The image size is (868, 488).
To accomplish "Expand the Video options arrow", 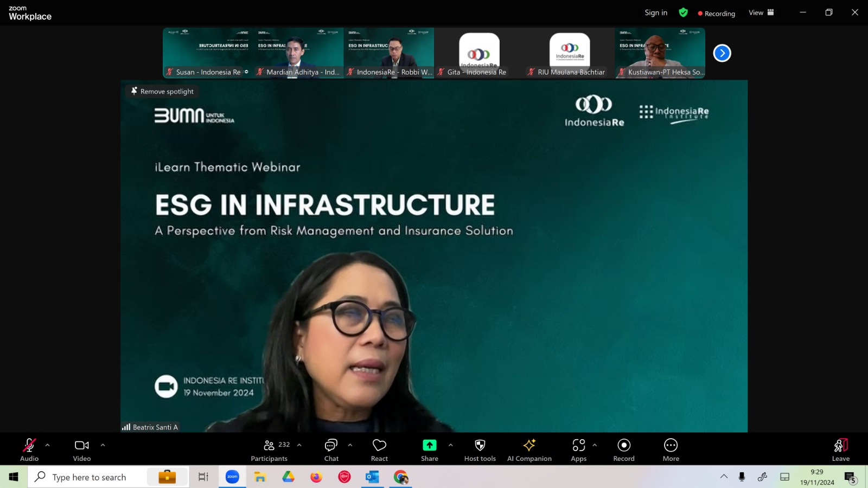I will (x=103, y=445).
